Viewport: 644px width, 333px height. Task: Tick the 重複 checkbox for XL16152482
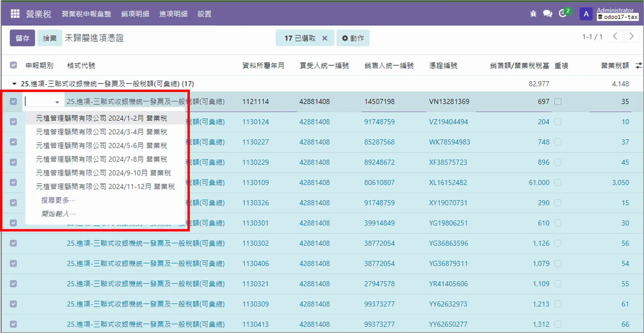[x=558, y=182]
